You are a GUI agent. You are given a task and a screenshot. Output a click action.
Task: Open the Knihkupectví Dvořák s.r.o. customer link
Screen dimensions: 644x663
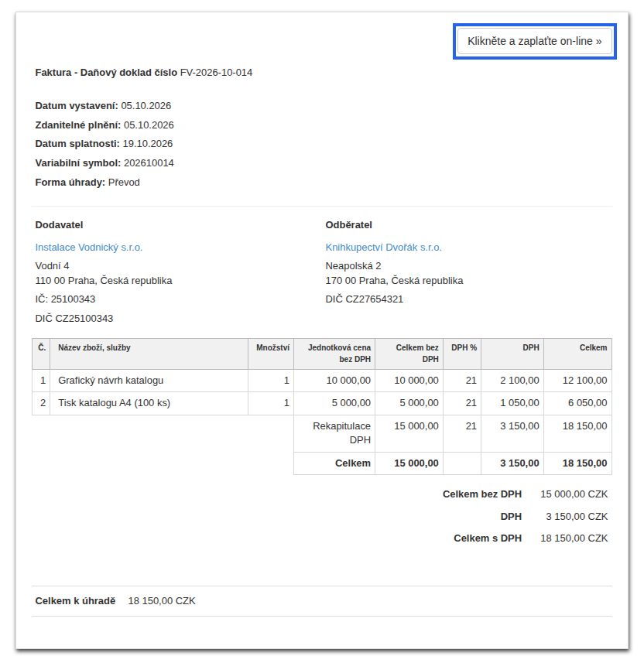coord(383,248)
